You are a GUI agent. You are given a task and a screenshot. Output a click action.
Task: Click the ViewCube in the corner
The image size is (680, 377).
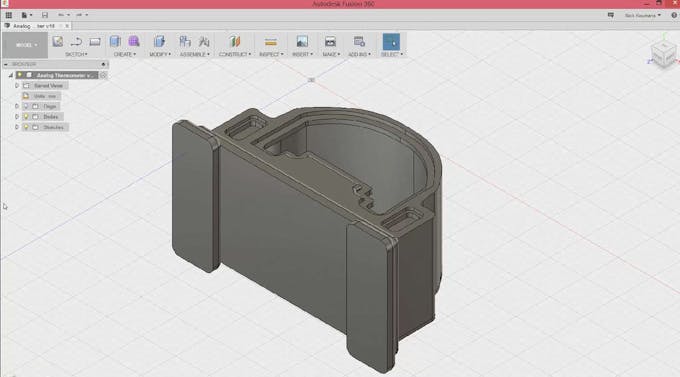664,54
